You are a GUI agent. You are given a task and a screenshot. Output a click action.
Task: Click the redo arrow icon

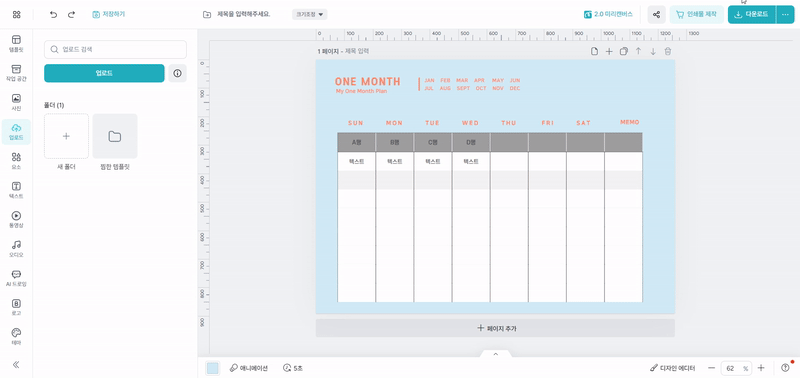click(x=71, y=15)
